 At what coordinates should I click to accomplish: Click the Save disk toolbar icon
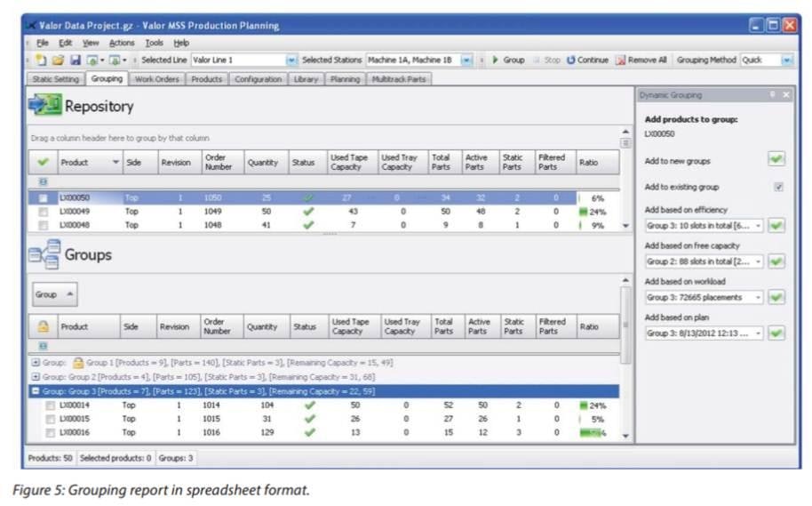[x=76, y=60]
